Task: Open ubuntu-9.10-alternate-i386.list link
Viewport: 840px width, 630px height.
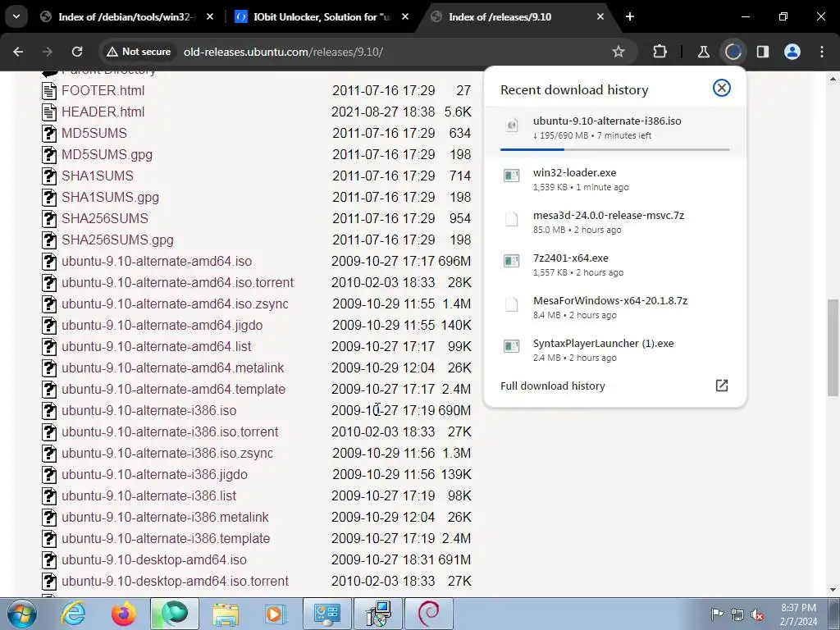Action: [x=149, y=496]
